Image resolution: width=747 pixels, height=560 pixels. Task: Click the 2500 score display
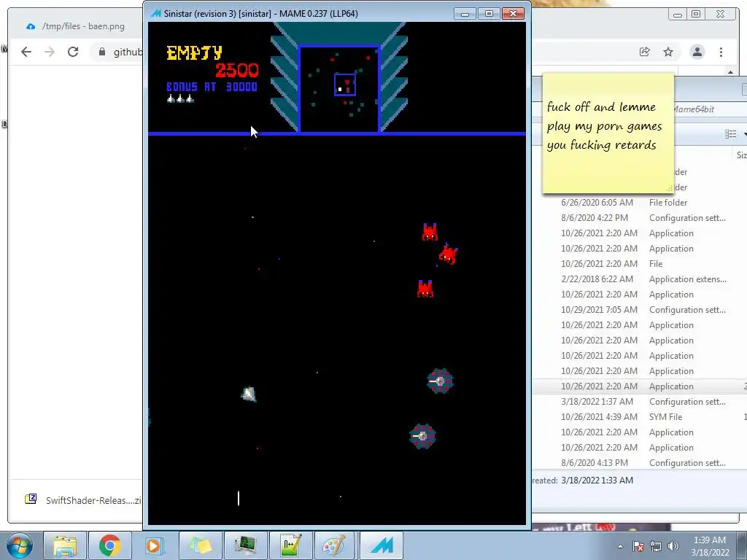237,71
